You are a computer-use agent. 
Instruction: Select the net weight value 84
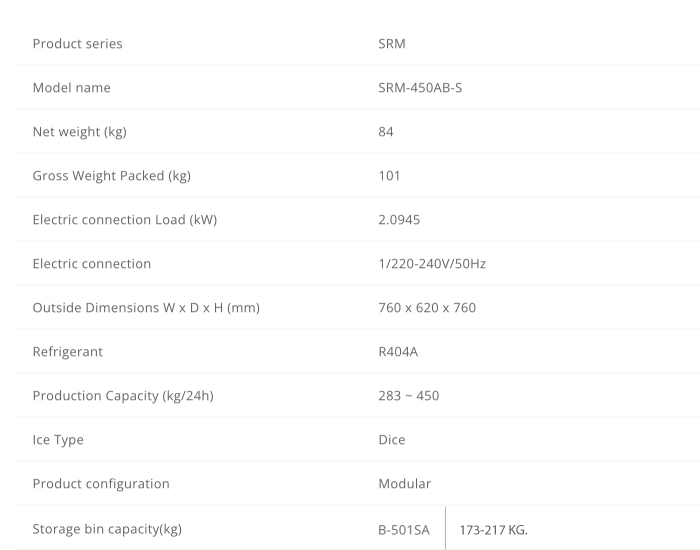tap(386, 132)
